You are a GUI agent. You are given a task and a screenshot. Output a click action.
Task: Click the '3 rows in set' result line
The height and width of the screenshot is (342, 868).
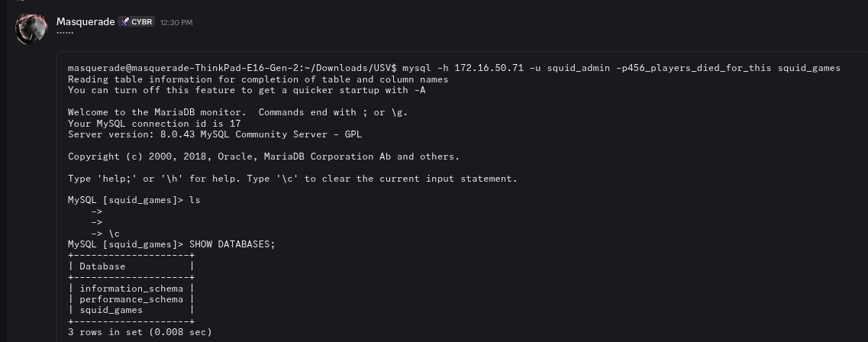click(x=140, y=332)
